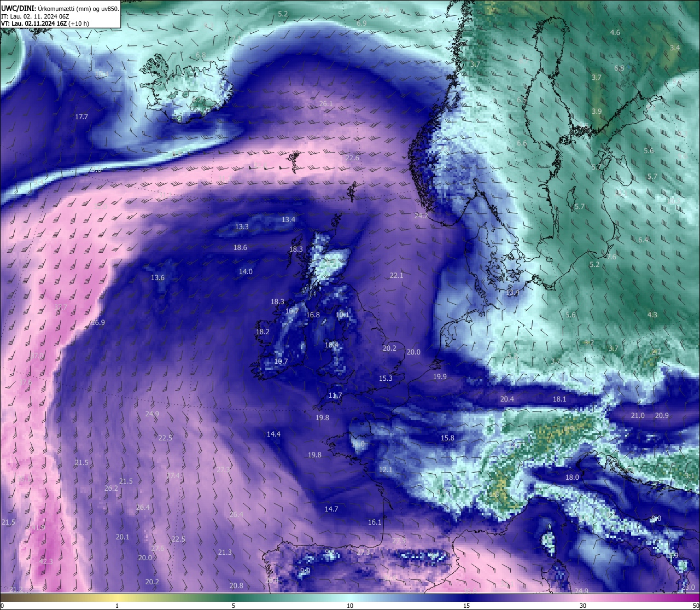Screen dimensions: 700x610
Task: Click the 14.7 value in Bay of Biscay
Action: 331,509
